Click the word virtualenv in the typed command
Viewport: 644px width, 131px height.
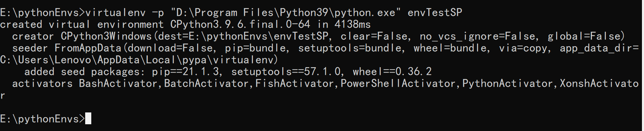pyautogui.click(x=115, y=13)
